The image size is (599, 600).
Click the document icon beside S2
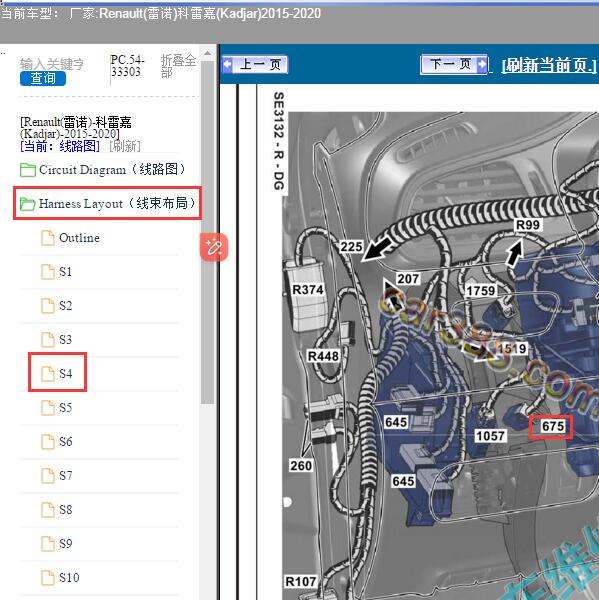(48, 306)
